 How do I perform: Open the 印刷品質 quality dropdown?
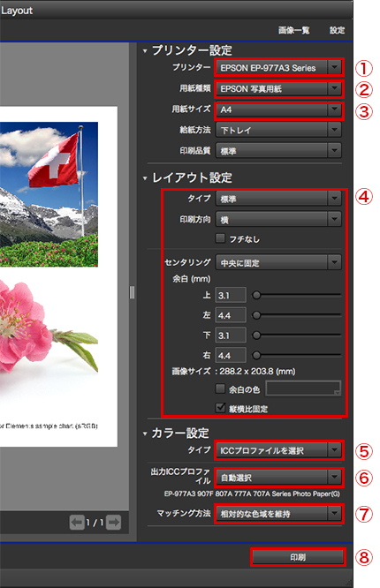tap(278, 151)
